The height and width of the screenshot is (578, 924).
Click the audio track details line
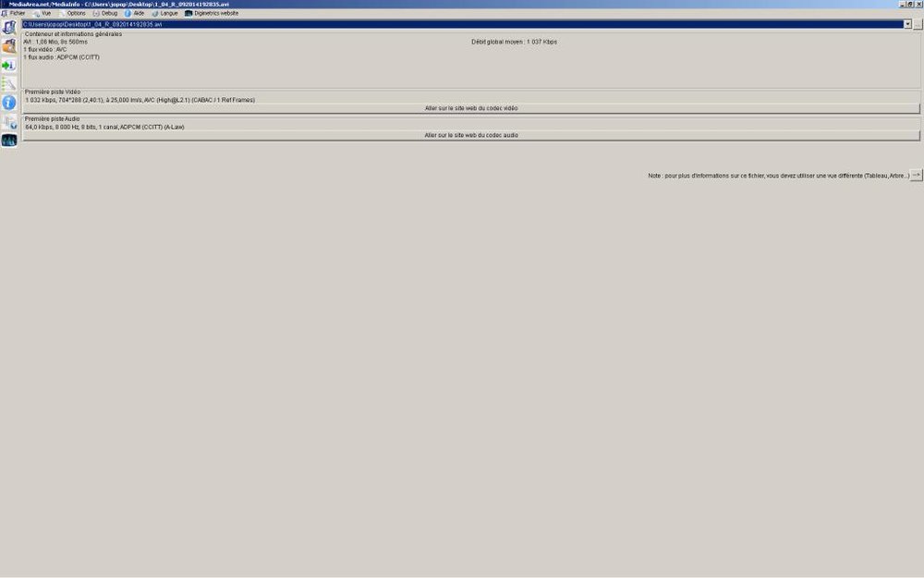coord(105,127)
